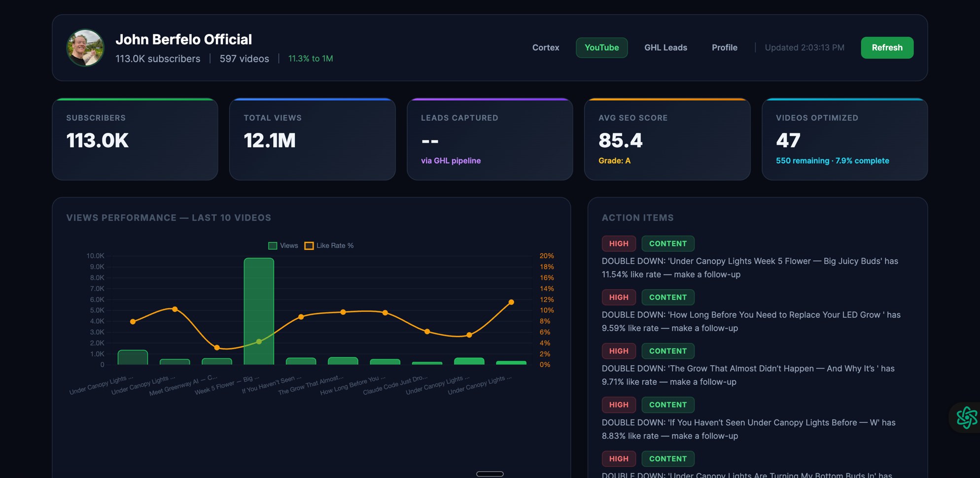Click the 'Grade: A' label

(614, 161)
